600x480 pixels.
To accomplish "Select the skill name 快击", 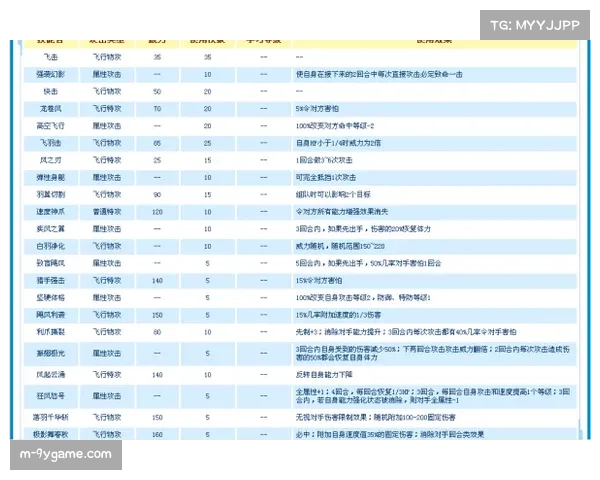I will click(51, 91).
